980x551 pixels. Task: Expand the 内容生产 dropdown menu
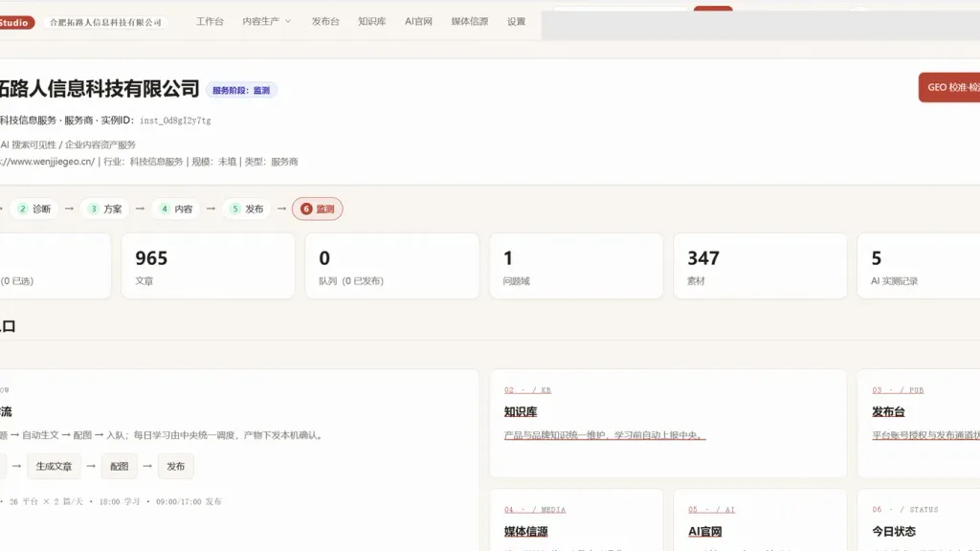[x=267, y=21]
